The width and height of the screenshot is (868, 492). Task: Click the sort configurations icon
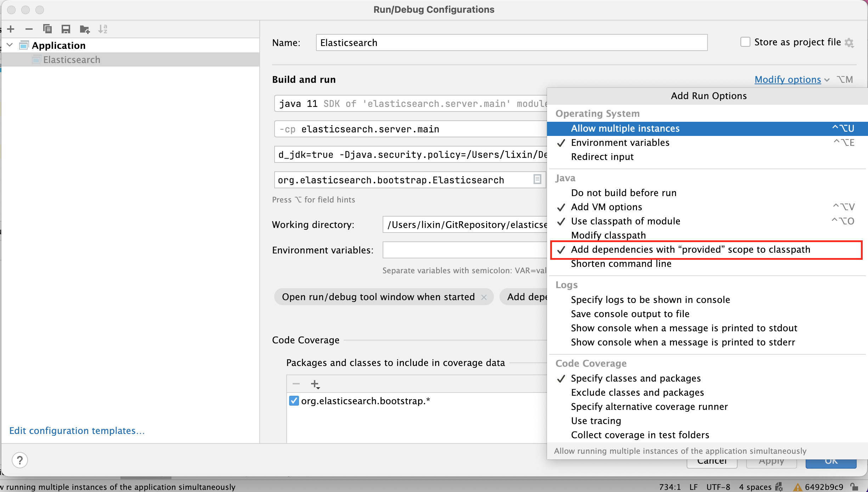(x=104, y=29)
